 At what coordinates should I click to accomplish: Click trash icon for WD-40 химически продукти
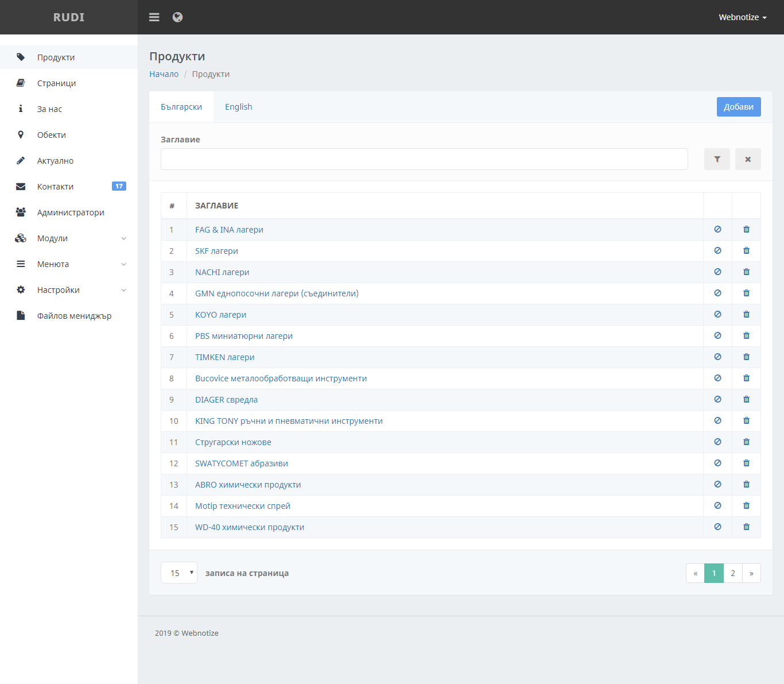click(x=746, y=527)
